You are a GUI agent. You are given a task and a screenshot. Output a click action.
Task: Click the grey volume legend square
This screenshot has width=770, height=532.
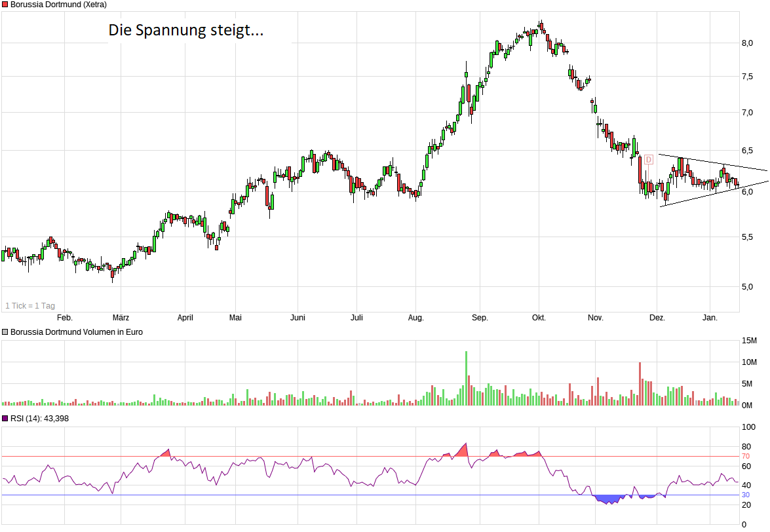(5, 332)
